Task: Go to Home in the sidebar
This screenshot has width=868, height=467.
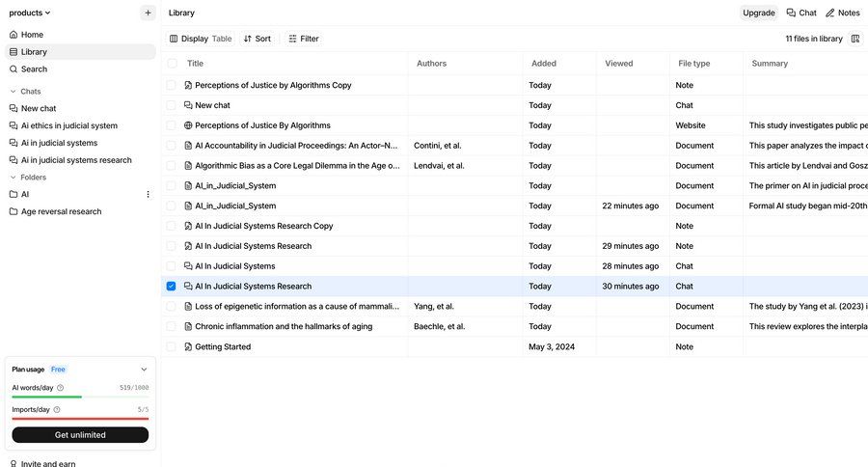Action: pos(32,35)
